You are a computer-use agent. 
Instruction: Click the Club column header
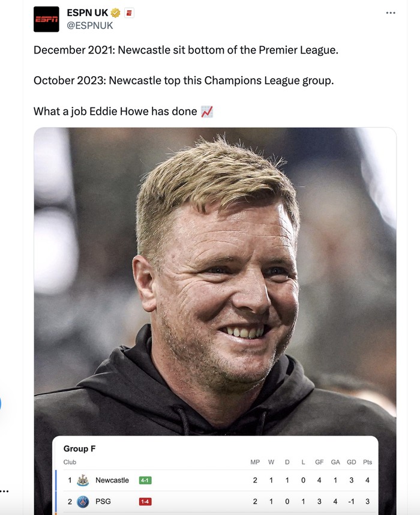point(70,462)
